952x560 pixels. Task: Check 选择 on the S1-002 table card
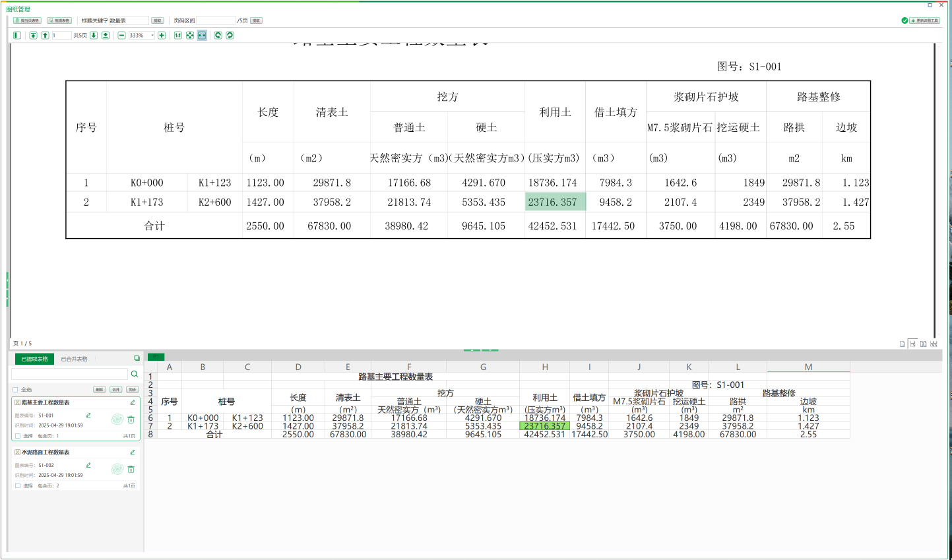pyautogui.click(x=18, y=485)
